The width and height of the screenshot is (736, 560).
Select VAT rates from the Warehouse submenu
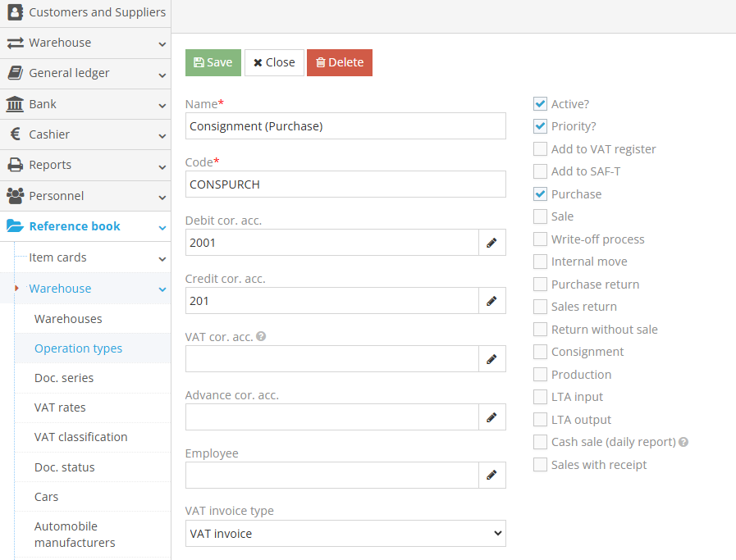pyautogui.click(x=60, y=407)
